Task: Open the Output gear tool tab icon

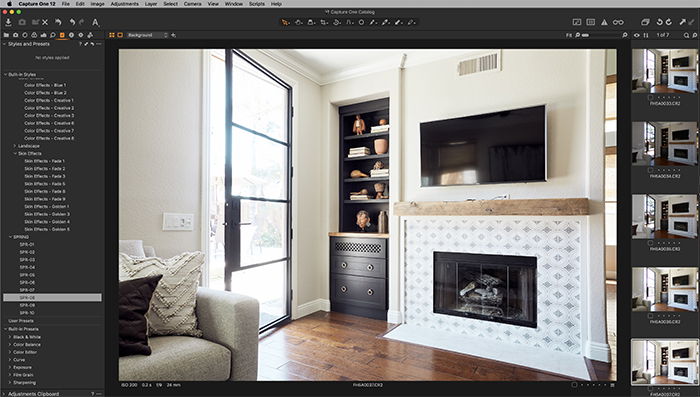Action: pyautogui.click(x=81, y=35)
